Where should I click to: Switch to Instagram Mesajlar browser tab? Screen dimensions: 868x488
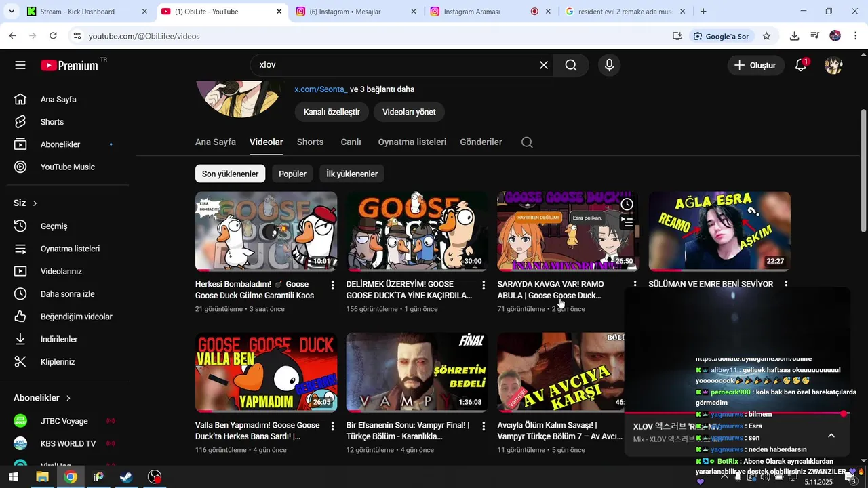point(355,12)
